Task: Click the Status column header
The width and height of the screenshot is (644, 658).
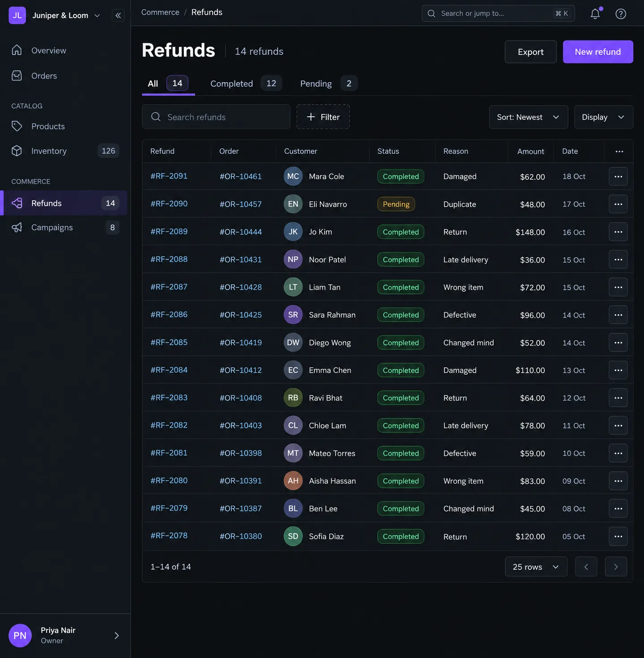Action: coord(388,152)
